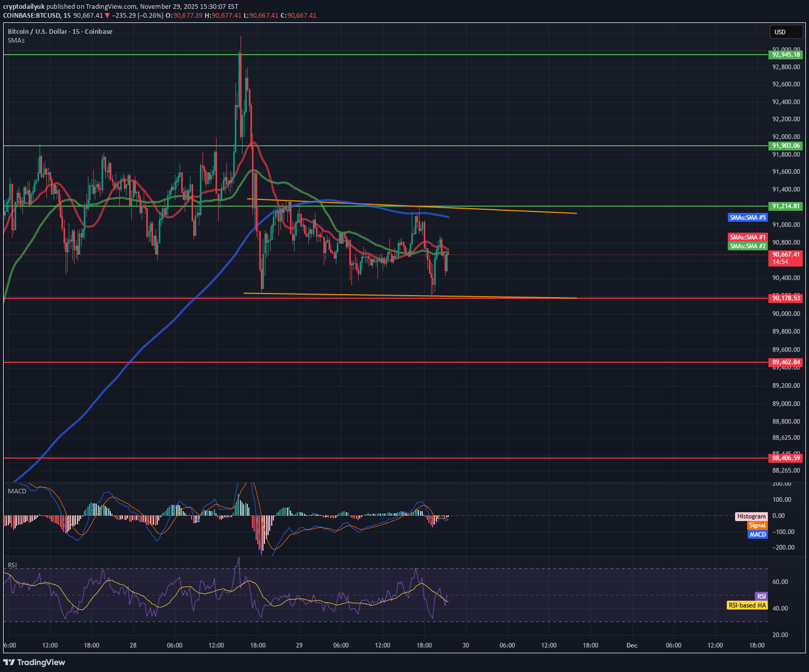Click the TradingView logo
This screenshot has width=809, height=672.
point(34,662)
